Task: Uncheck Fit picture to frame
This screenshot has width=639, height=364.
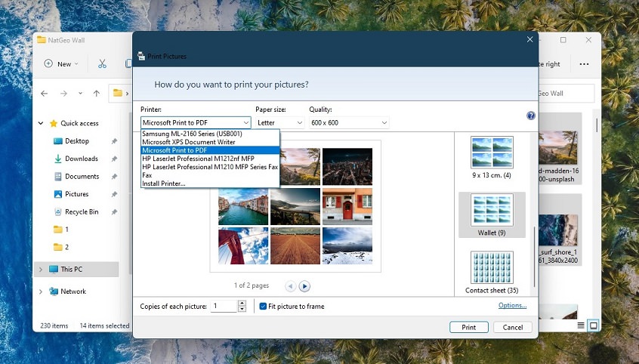Action: 263,306
